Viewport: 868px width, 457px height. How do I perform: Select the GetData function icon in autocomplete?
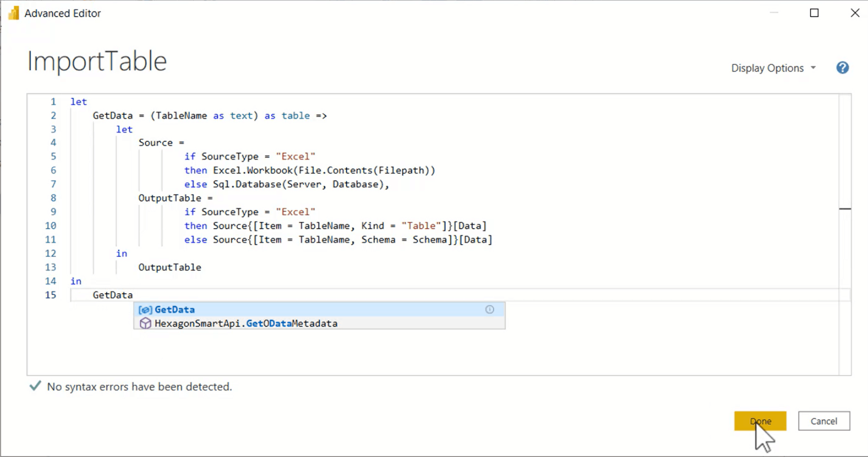tap(146, 309)
